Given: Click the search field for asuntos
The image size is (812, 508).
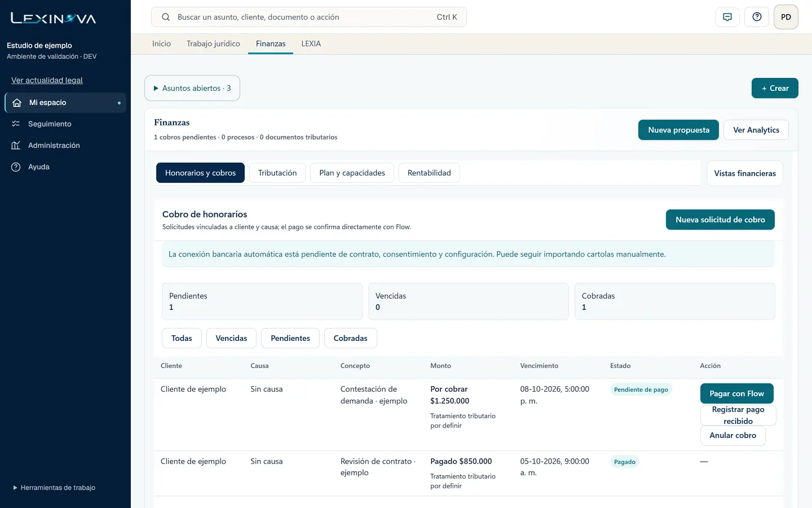Looking at the screenshot, I should (x=309, y=17).
